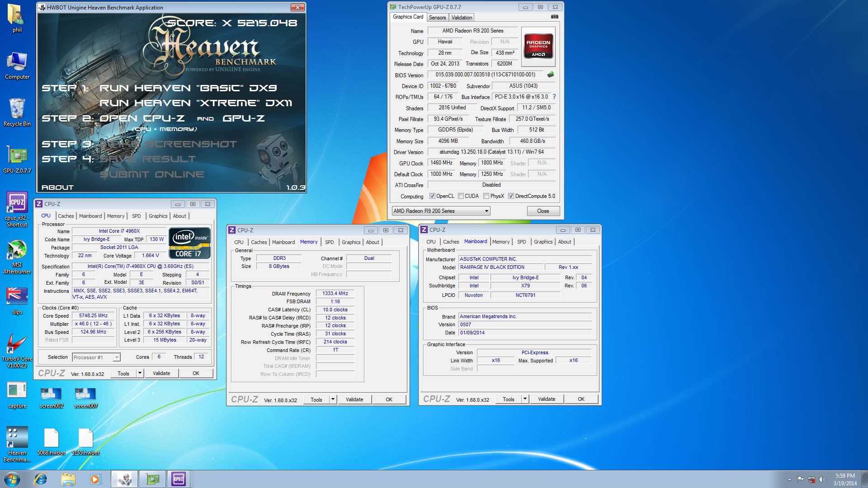868x488 pixels.
Task: Open Internet Explorer from the taskbar
Action: point(41,479)
